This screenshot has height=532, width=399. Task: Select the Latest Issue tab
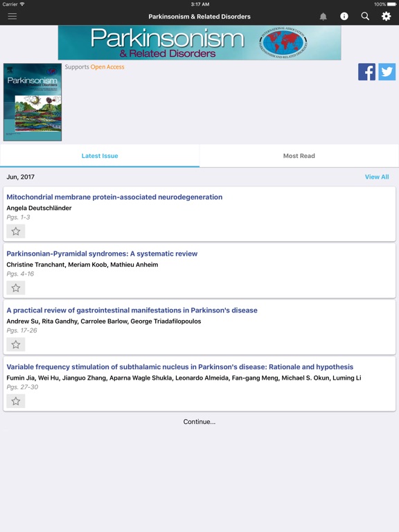pos(100,156)
